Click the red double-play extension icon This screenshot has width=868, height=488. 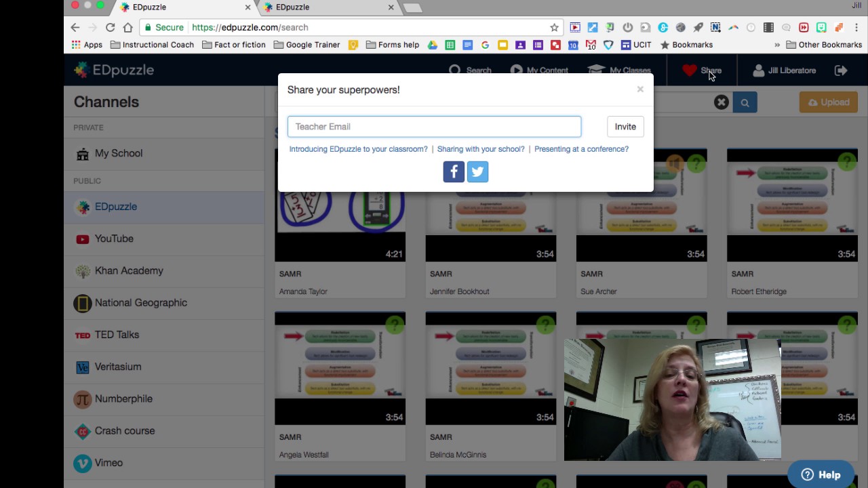(x=804, y=27)
